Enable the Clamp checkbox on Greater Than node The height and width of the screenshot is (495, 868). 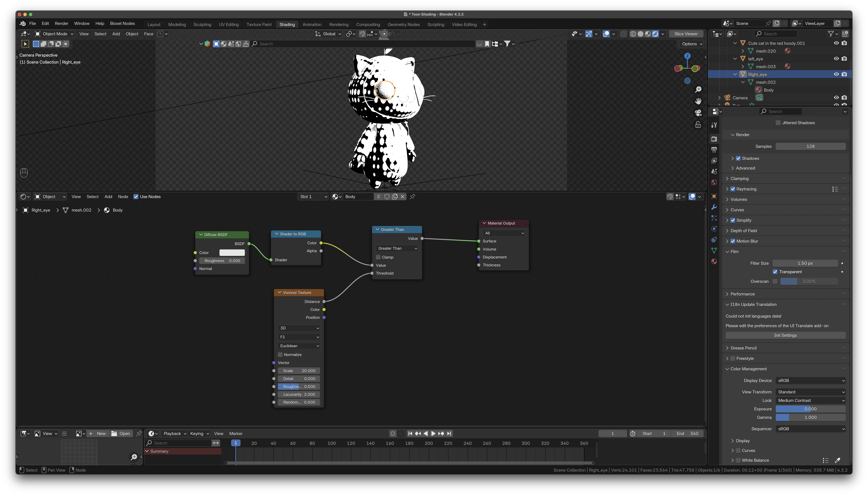tap(378, 257)
